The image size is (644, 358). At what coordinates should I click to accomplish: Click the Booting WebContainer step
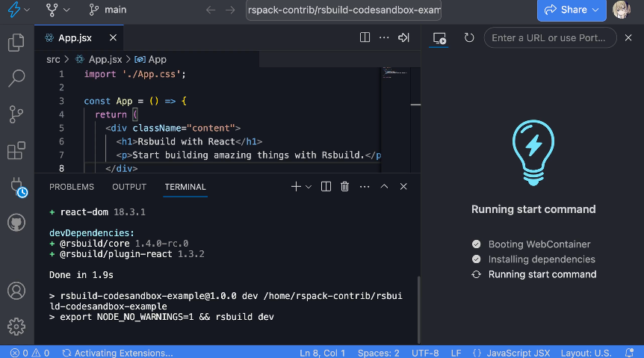tap(531, 244)
